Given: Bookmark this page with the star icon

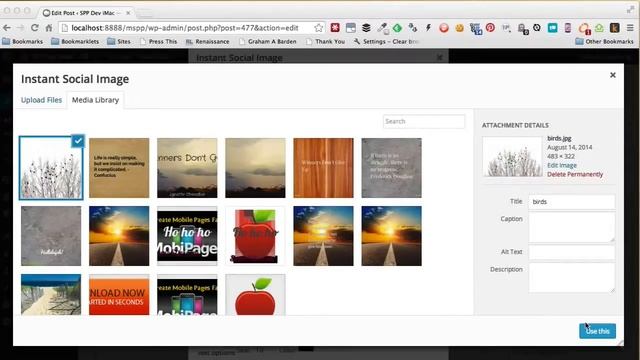Looking at the screenshot, I should coord(319,28).
